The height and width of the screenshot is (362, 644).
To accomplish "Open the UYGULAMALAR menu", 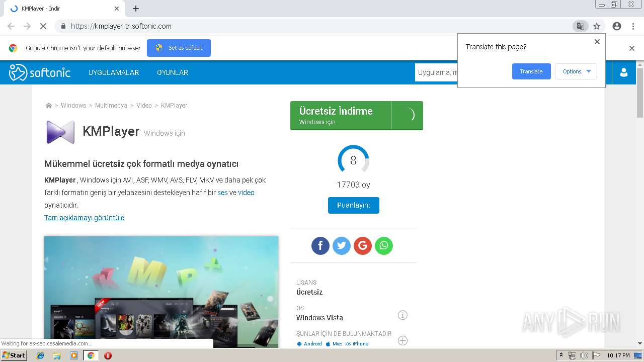I will tap(114, 72).
